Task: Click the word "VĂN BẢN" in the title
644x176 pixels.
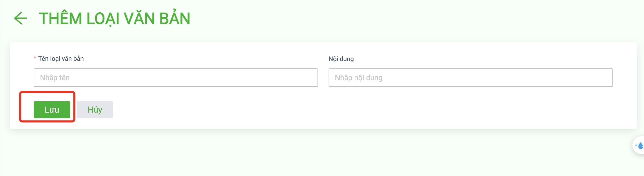Action: 157,18
